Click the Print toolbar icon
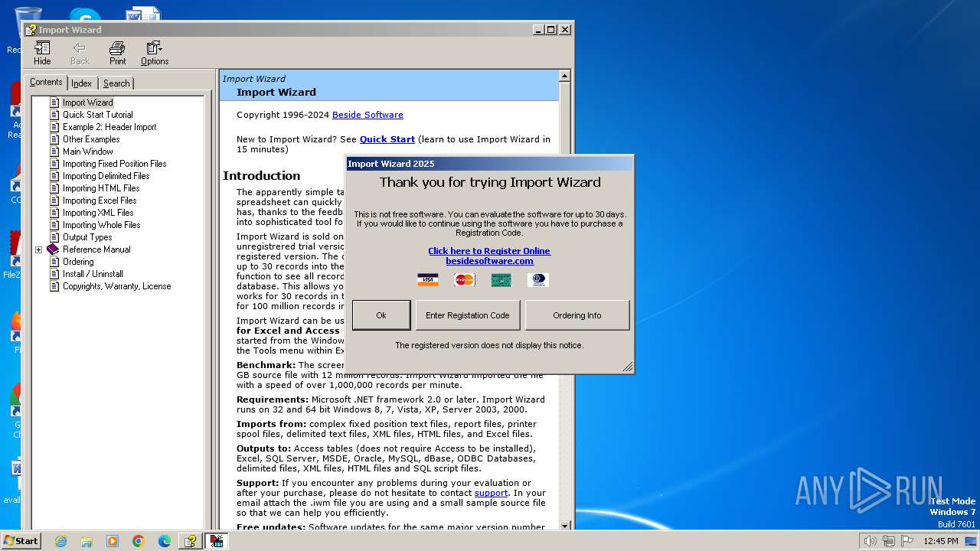The width and height of the screenshot is (980, 551). point(117,53)
